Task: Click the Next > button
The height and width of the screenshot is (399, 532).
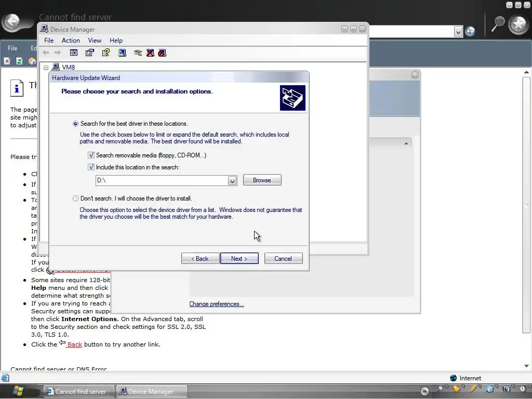Action: coord(239,259)
